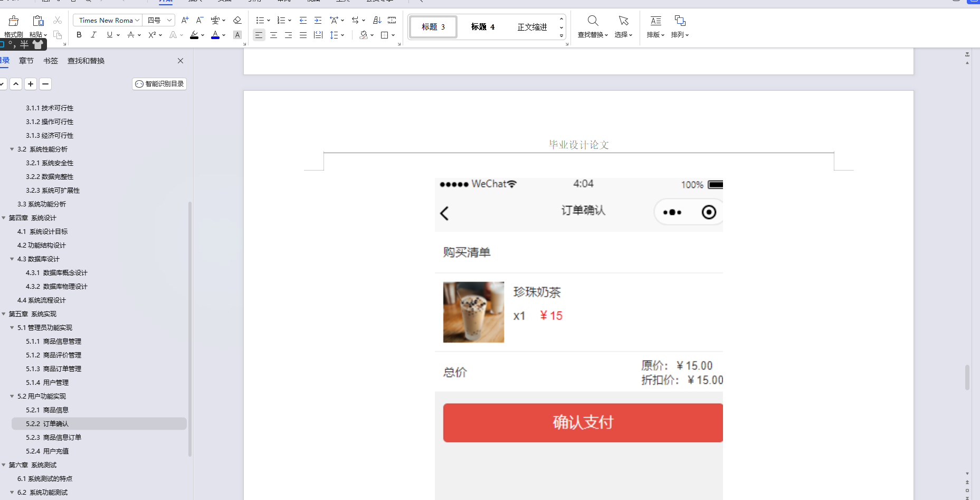The height and width of the screenshot is (500, 980).
Task: Toggle centered paragraph alignment
Action: point(273,35)
